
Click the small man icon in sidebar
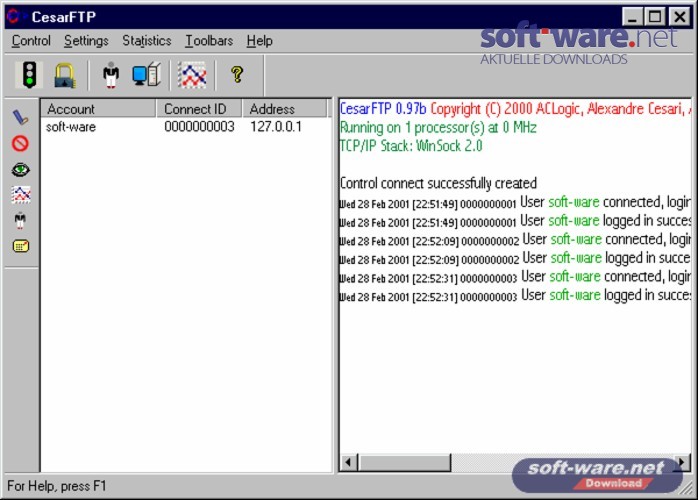20,220
